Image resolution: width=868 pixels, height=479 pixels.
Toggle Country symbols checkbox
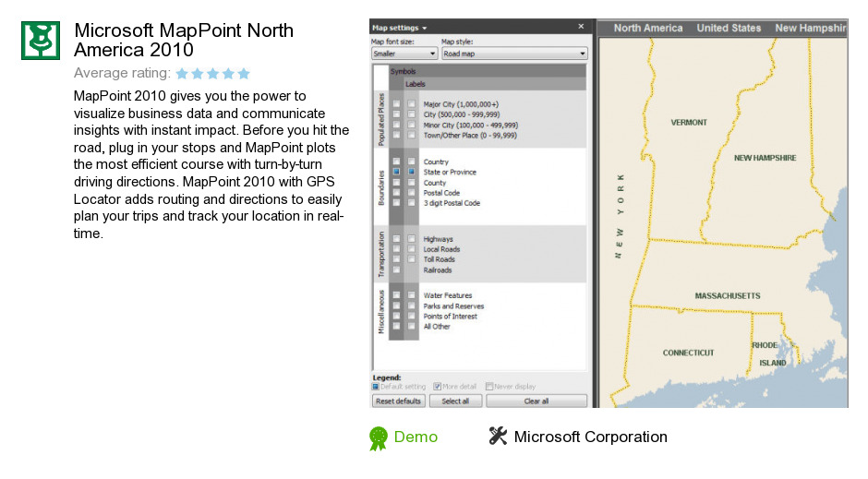(396, 162)
